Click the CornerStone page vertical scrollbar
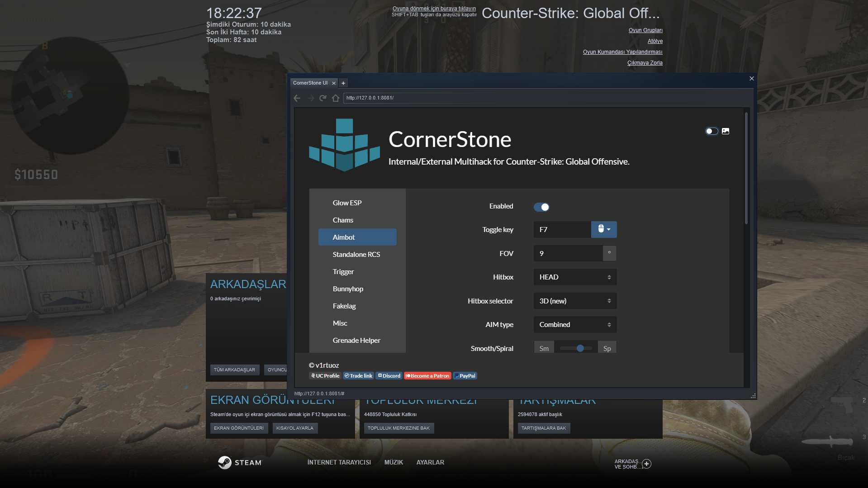Image resolution: width=868 pixels, height=488 pixels. point(746,168)
